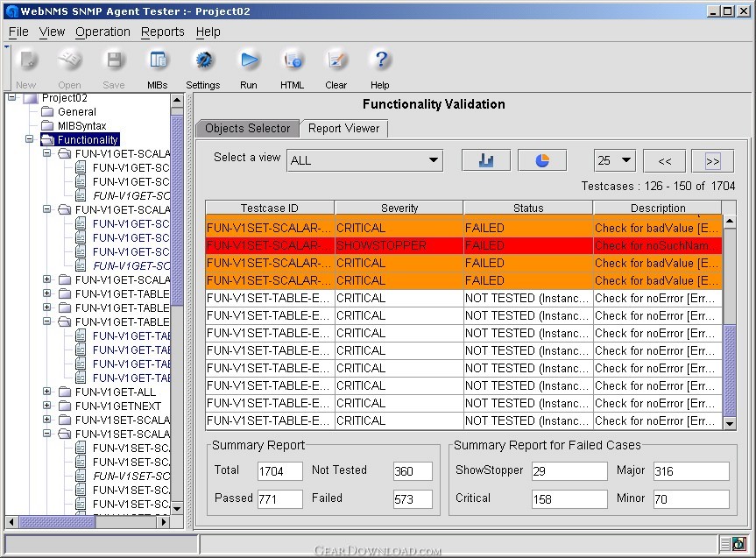Screen dimensions: 756x558
Task: Click the Passed field showing 771
Action: pyautogui.click(x=280, y=499)
